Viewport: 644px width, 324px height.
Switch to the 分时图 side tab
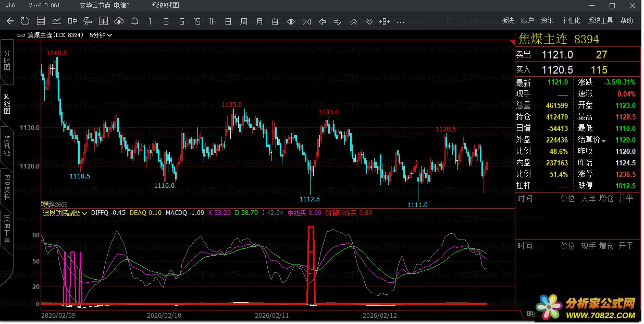coord(7,61)
